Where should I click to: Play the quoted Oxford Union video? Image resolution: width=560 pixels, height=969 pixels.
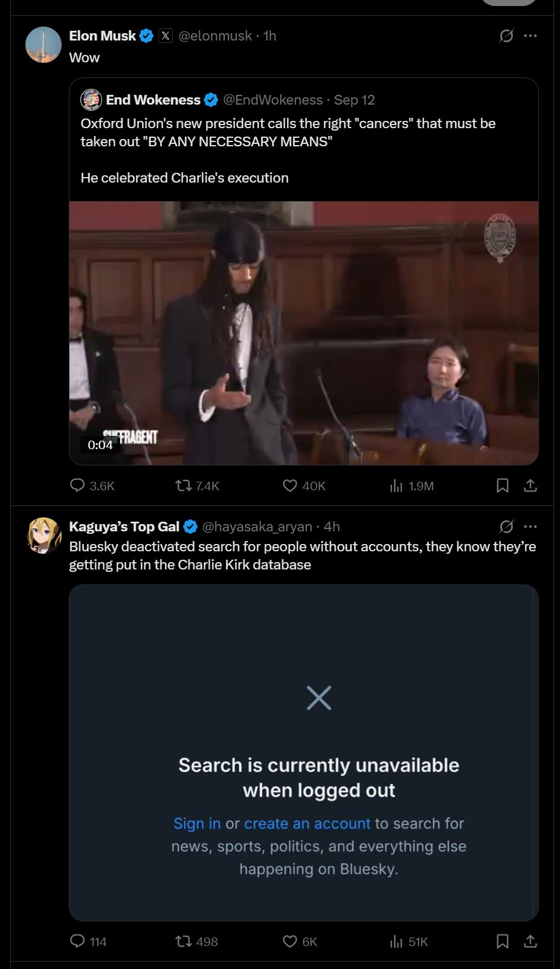[x=304, y=333]
